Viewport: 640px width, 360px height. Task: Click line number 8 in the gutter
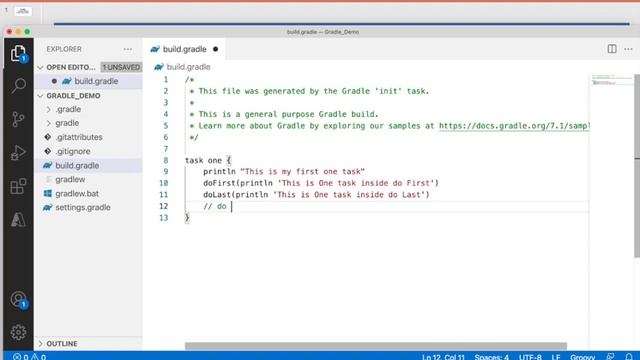166,160
